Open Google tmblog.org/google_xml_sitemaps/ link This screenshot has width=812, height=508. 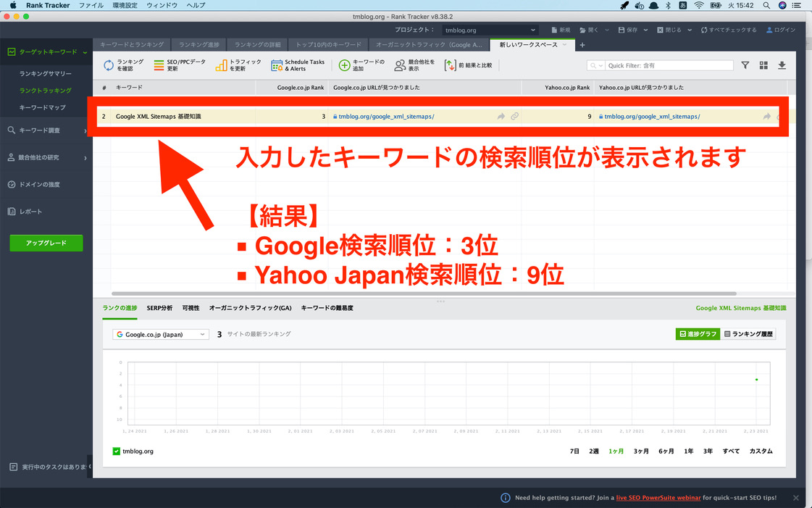[x=386, y=117]
